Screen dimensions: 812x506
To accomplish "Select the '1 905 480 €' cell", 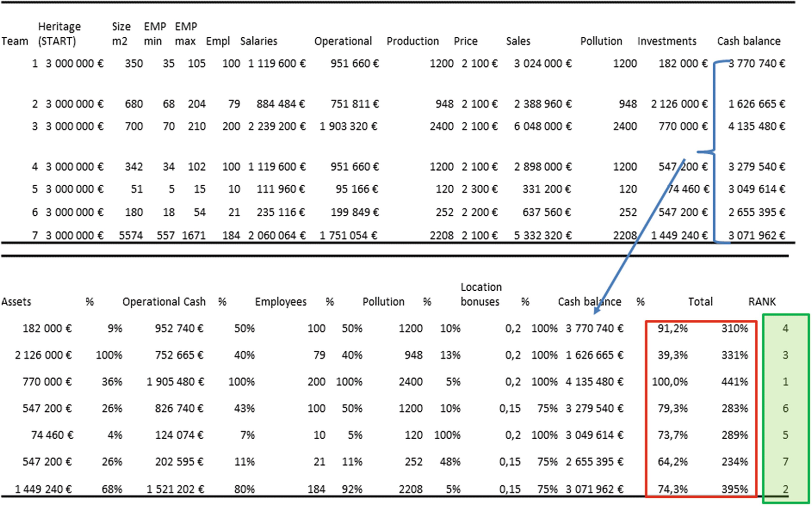I will [x=175, y=382].
